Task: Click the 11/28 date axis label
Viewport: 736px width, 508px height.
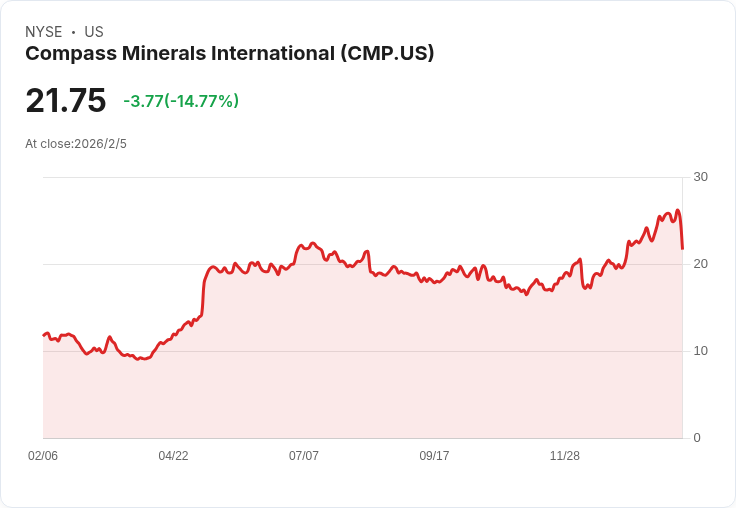Action: 565,456
